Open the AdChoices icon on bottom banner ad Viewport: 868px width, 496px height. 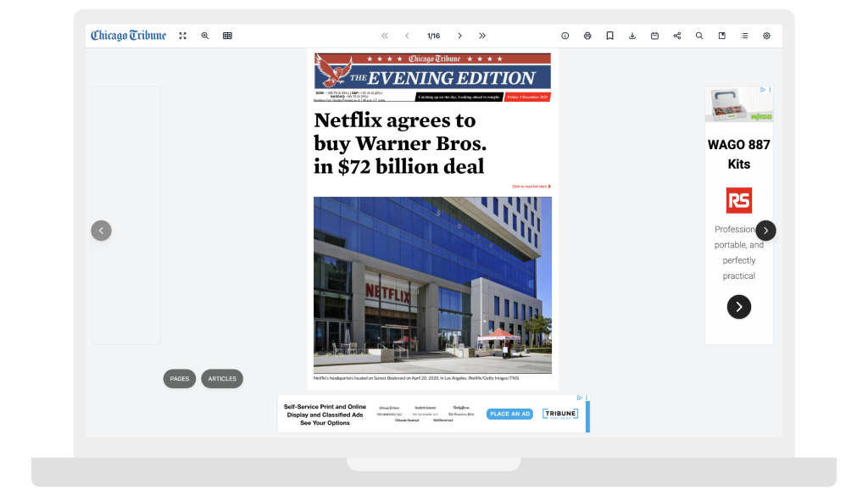(580, 398)
